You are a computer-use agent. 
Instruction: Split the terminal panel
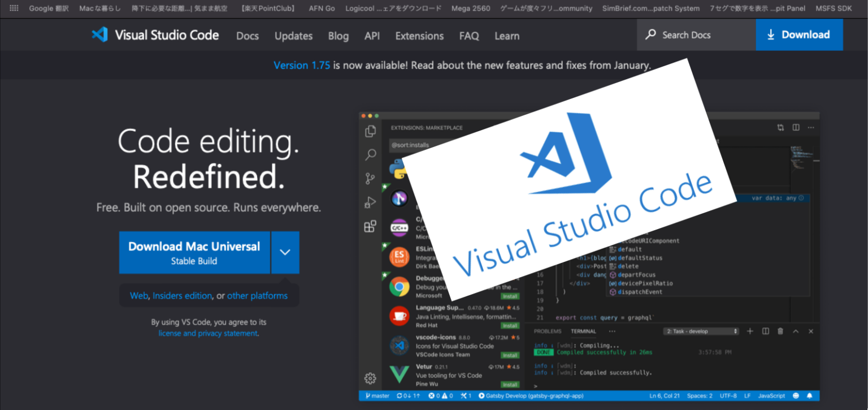765,331
